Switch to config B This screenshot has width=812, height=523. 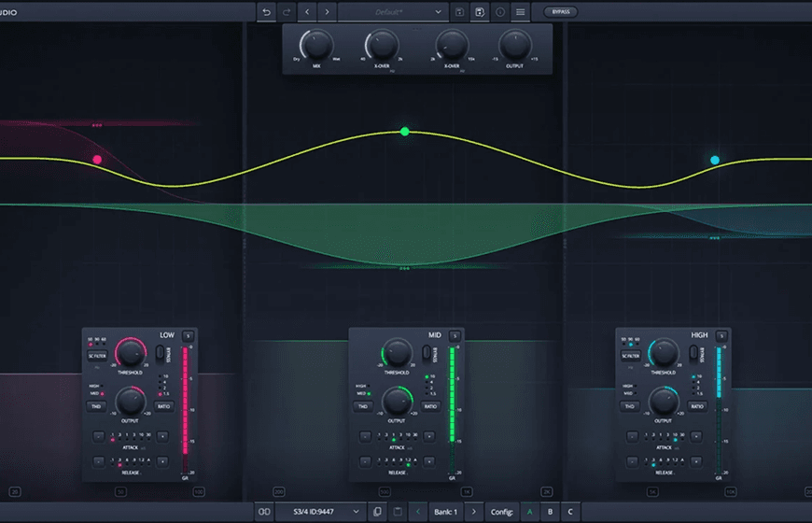click(550, 512)
